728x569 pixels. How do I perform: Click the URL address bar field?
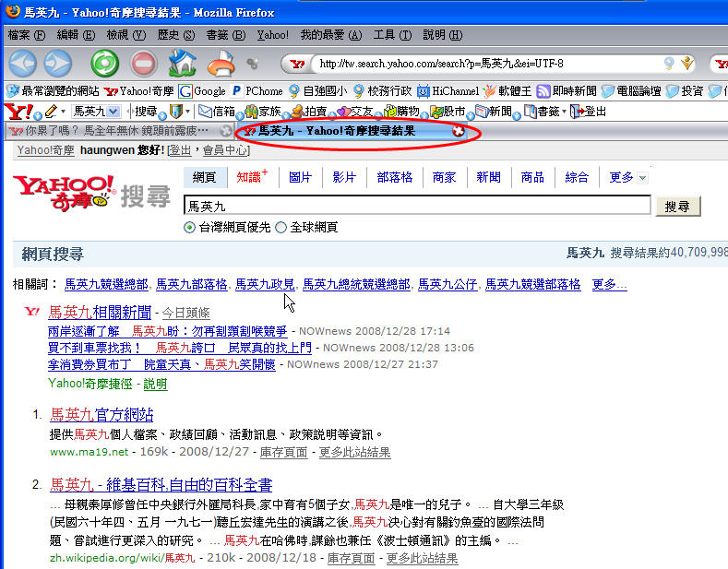tap(487, 64)
